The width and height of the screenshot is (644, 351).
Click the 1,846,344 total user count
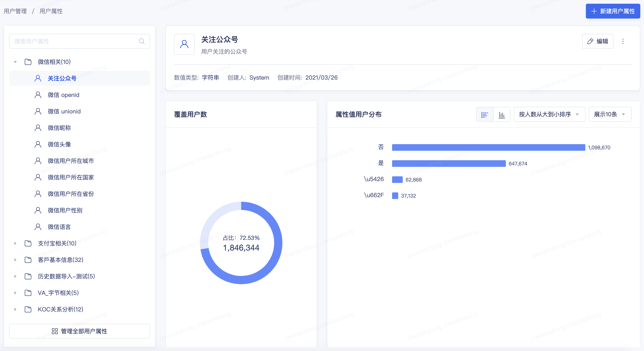tap(241, 248)
